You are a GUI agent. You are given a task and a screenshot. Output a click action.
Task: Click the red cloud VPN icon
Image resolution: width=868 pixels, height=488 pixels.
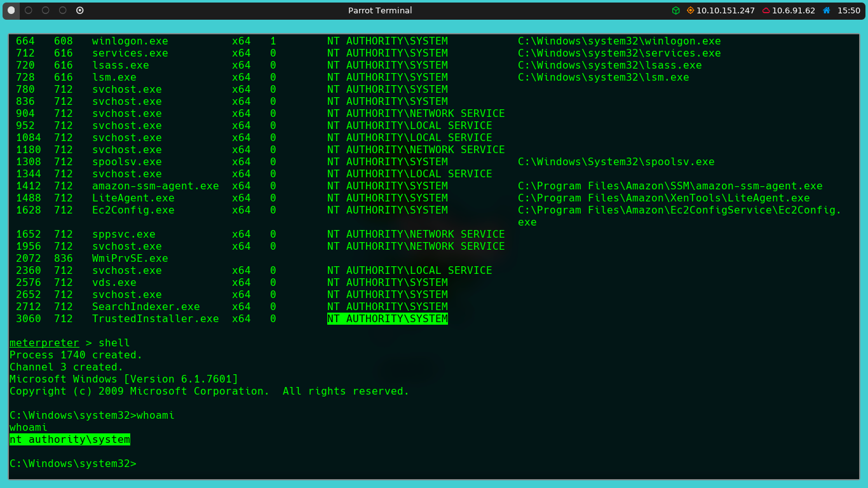tap(766, 10)
